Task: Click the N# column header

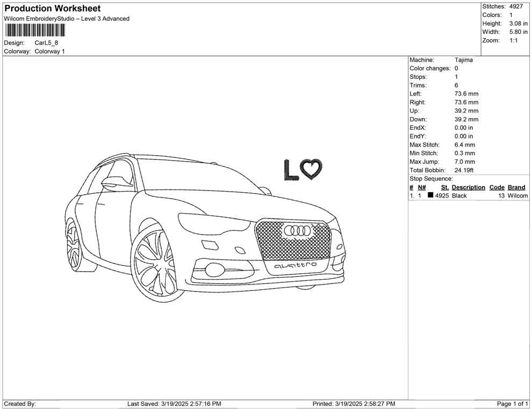Action: pos(422,187)
